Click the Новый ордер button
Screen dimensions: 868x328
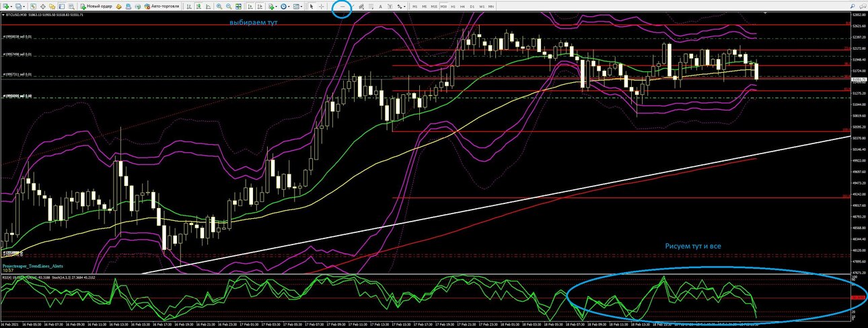96,6
